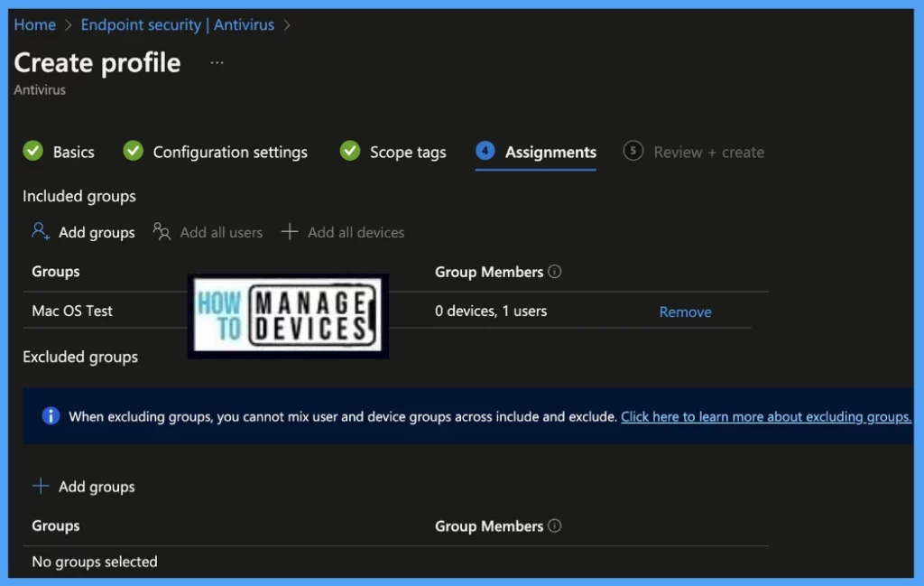Remove the Mac OS Test group

point(685,312)
